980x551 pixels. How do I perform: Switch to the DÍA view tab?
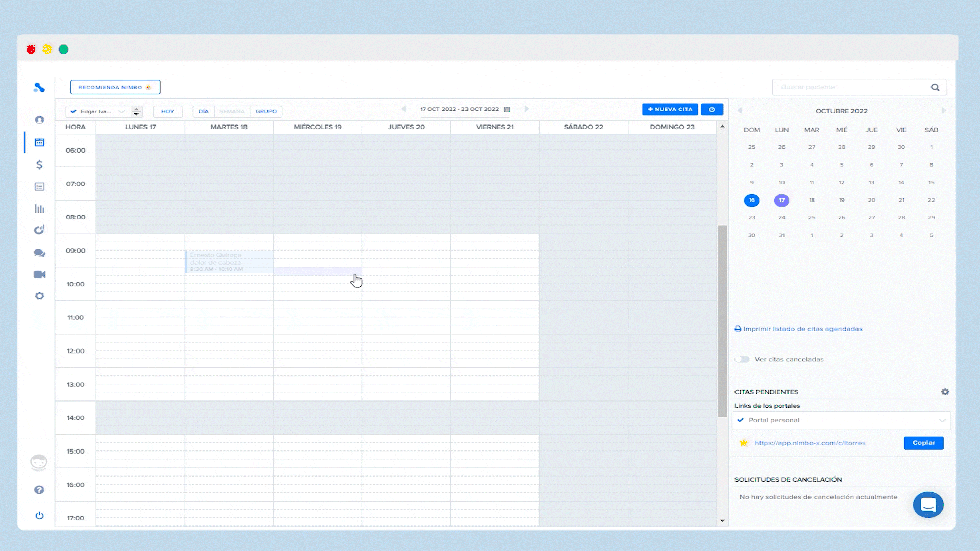(x=204, y=111)
